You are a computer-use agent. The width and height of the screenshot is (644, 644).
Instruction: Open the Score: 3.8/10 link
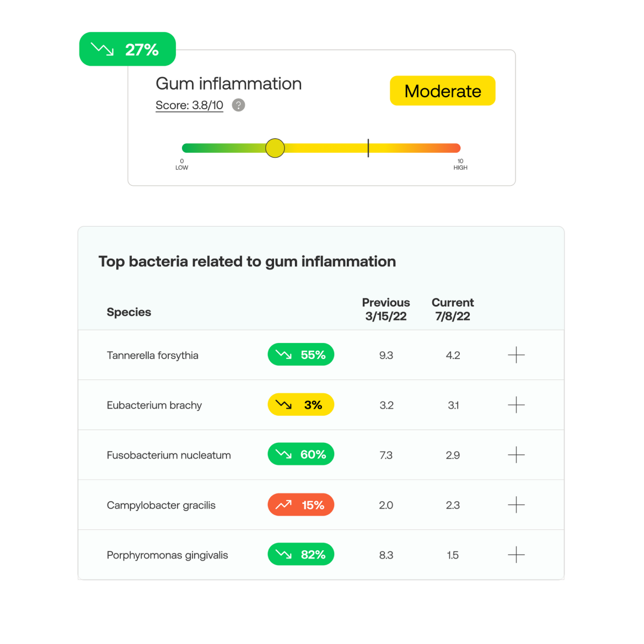tap(189, 105)
